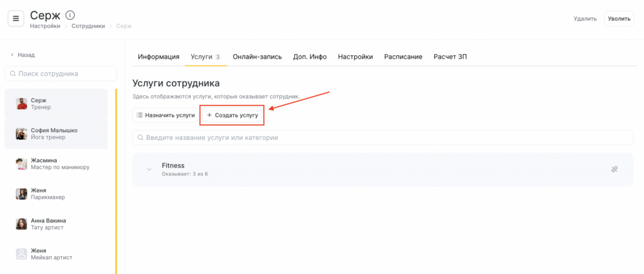This screenshot has height=274, width=644.
Task: Click the Создать услугу button
Action: tap(232, 115)
